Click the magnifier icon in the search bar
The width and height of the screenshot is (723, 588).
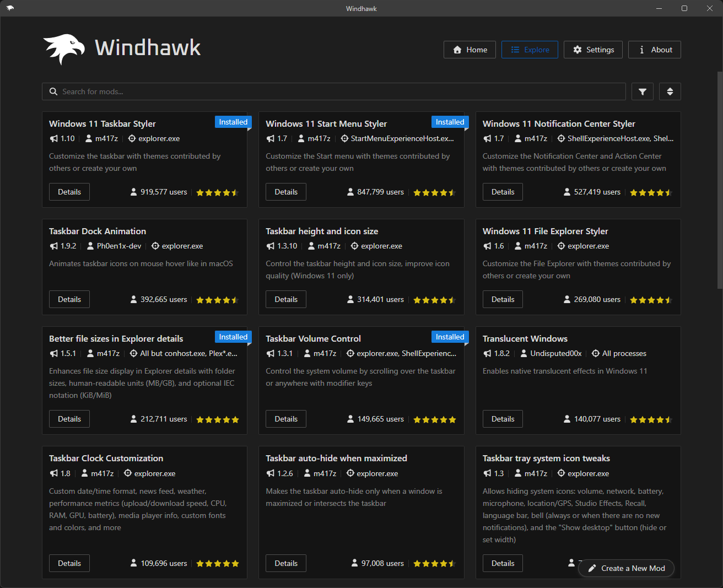click(53, 91)
